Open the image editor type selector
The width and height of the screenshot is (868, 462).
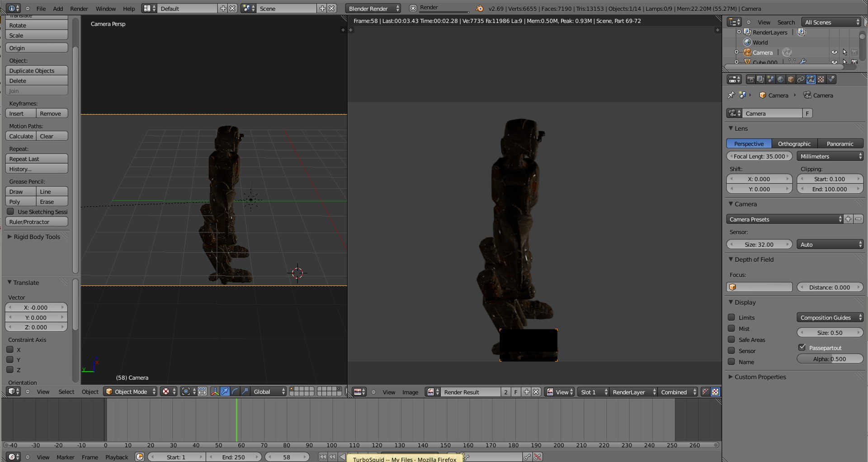[x=359, y=392]
